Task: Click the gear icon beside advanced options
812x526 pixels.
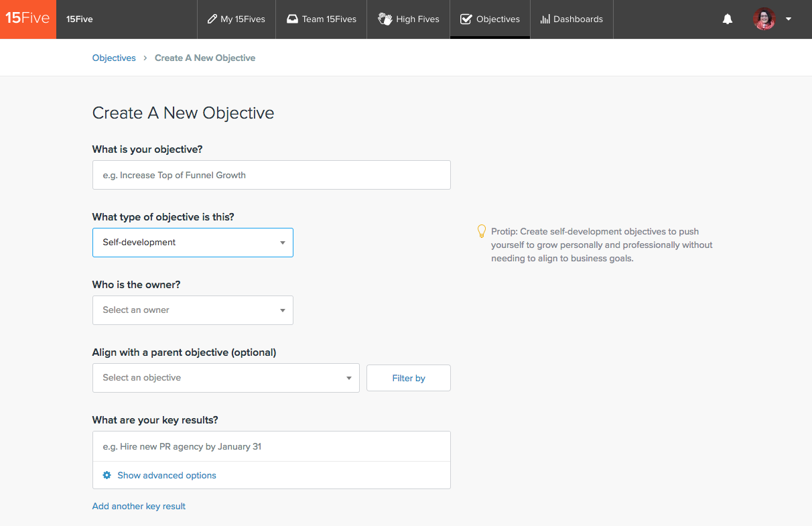Action: 107,475
